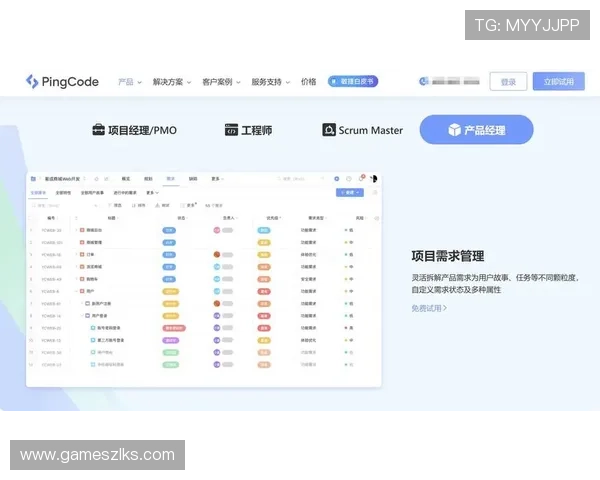Click the 敏捷白皮书 pill button

coord(353,81)
